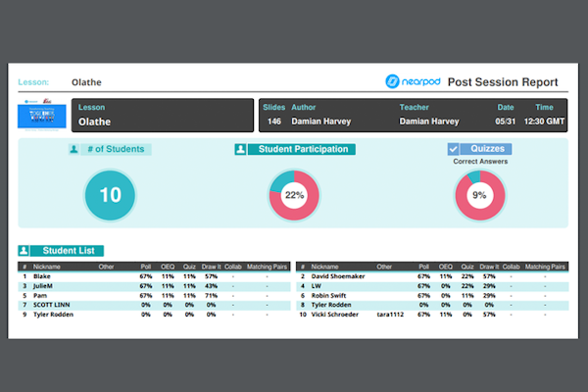Click the person icon beside Student Participation
Viewport: 588px width, 392px height.
click(x=239, y=150)
